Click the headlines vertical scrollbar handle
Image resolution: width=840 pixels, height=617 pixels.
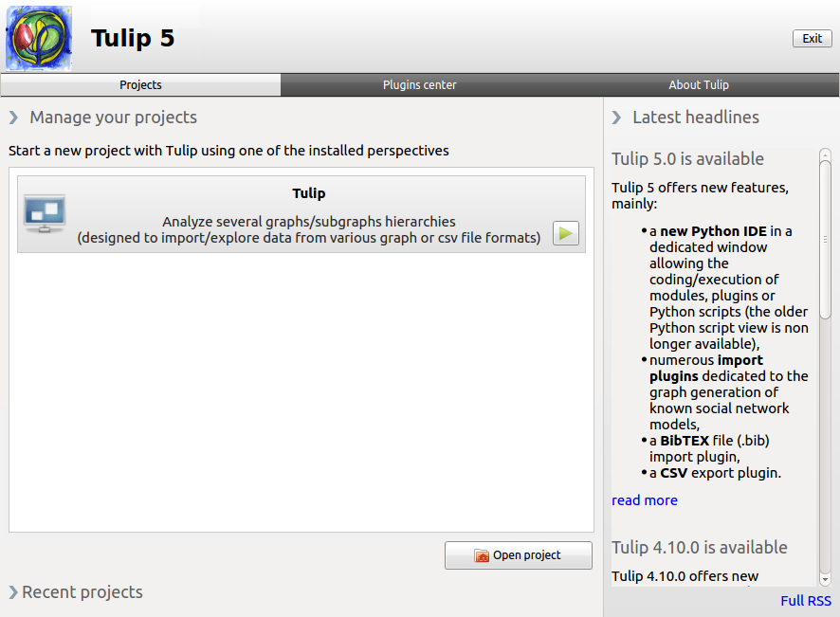click(x=825, y=238)
